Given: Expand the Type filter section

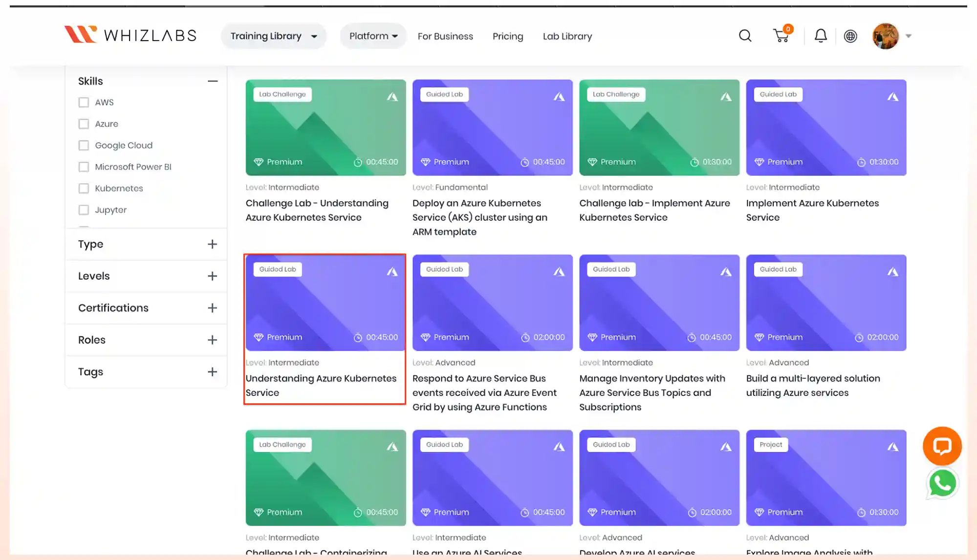Looking at the screenshot, I should tap(212, 244).
